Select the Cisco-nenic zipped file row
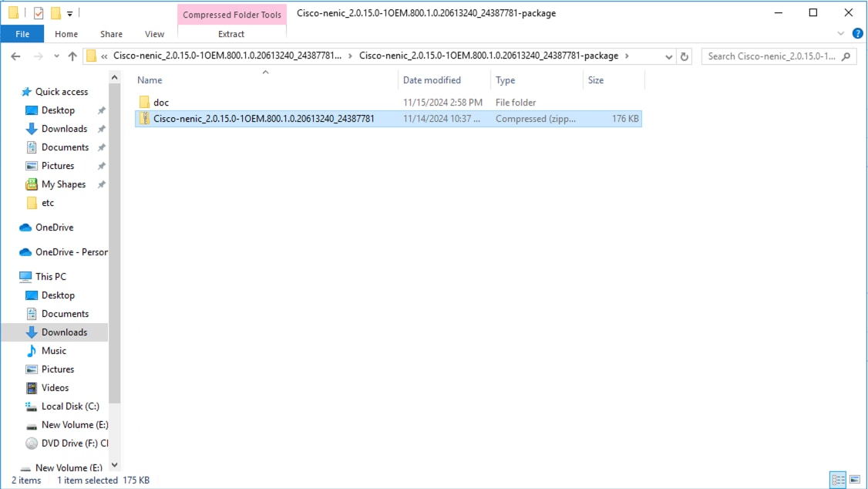 388,119
